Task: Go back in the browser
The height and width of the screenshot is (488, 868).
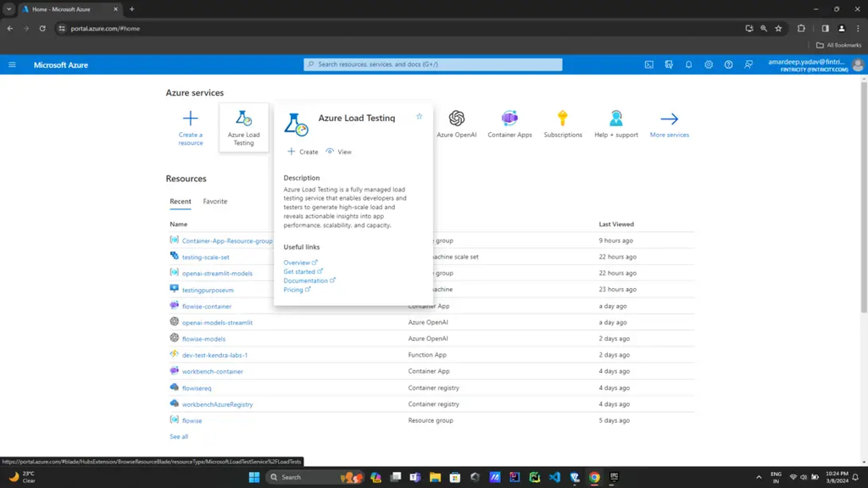Action: coord(10,28)
